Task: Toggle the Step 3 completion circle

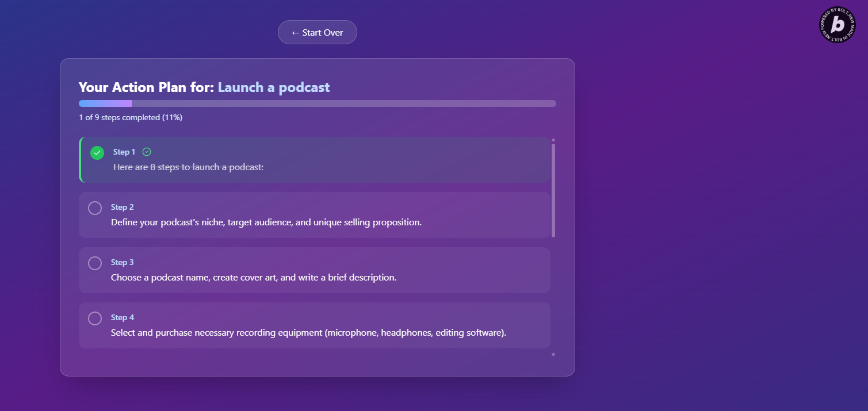Action: pos(95,263)
